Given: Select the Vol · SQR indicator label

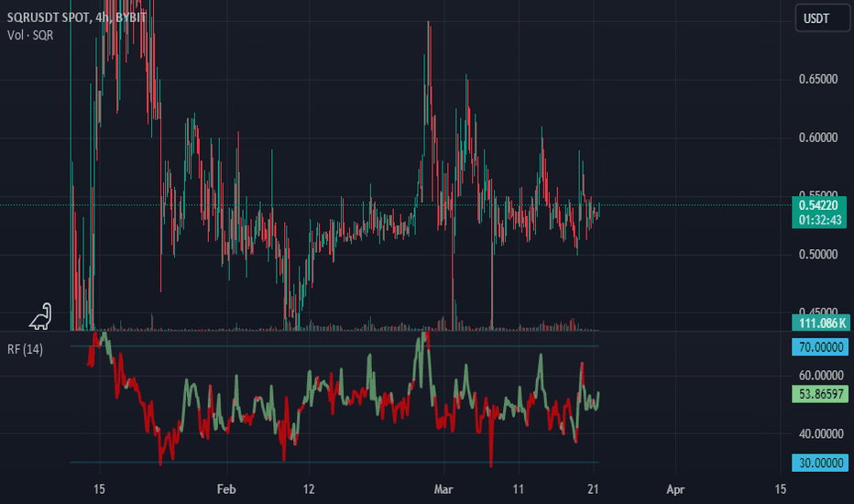Looking at the screenshot, I should (x=30, y=36).
